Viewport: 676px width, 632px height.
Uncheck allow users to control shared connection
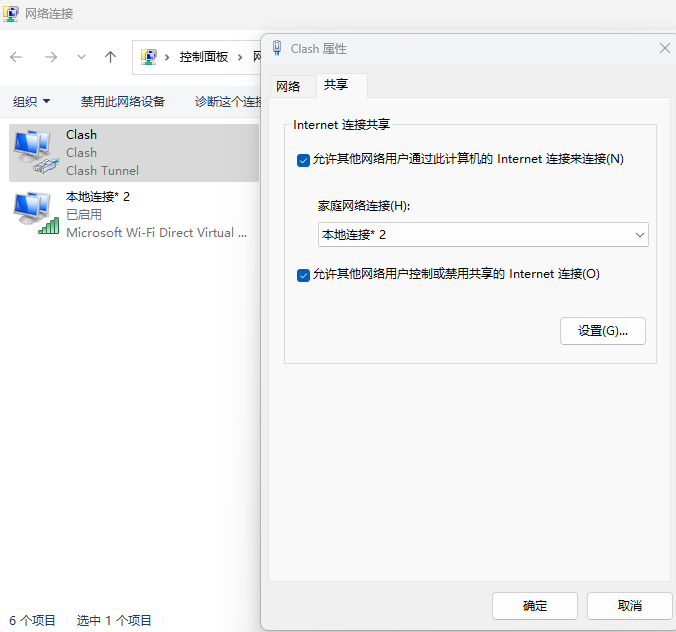coord(303,275)
